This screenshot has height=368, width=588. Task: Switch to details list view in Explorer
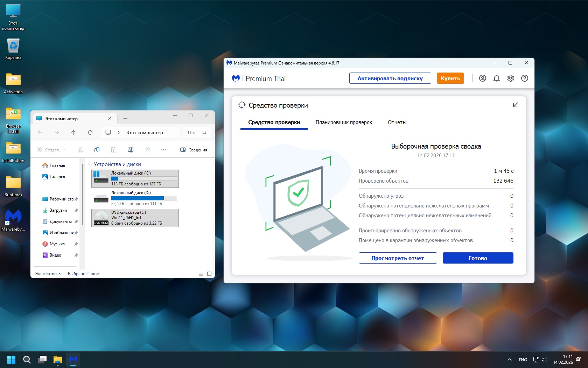coord(201,274)
